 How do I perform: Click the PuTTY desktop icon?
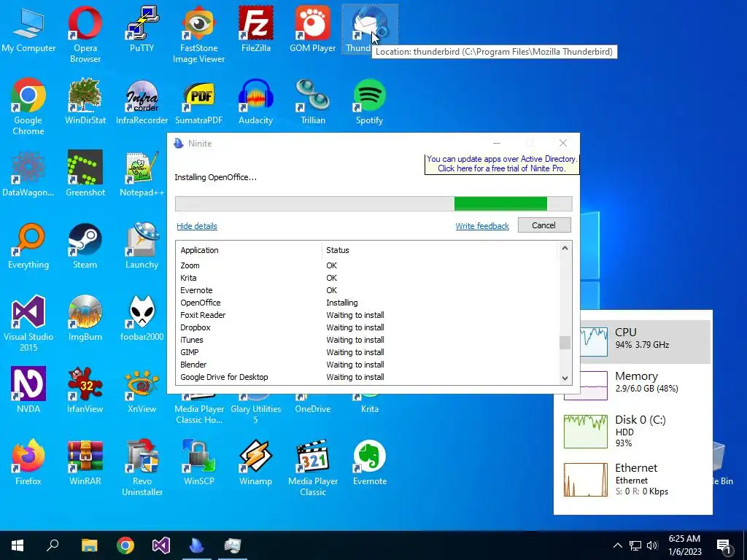click(x=142, y=28)
